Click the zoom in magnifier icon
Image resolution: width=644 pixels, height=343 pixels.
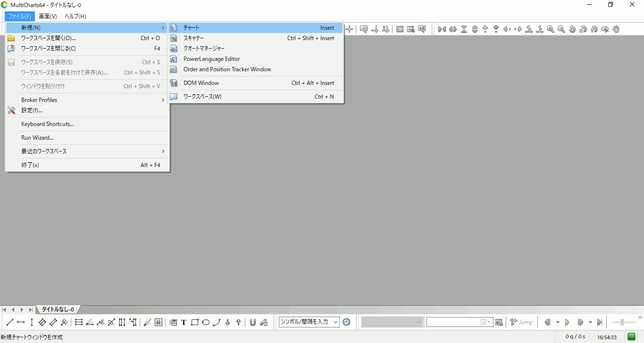(551, 29)
